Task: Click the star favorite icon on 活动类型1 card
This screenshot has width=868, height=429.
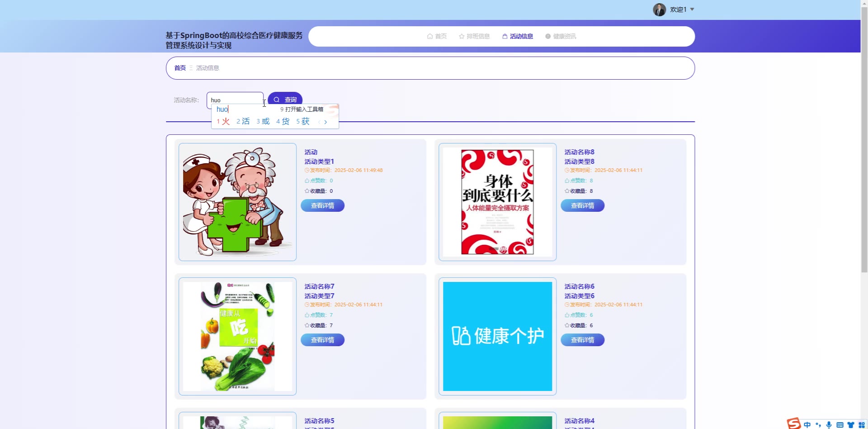Action: point(307,191)
